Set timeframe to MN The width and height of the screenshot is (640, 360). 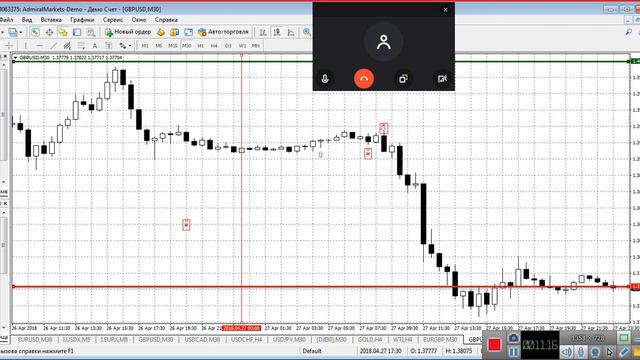pos(256,46)
